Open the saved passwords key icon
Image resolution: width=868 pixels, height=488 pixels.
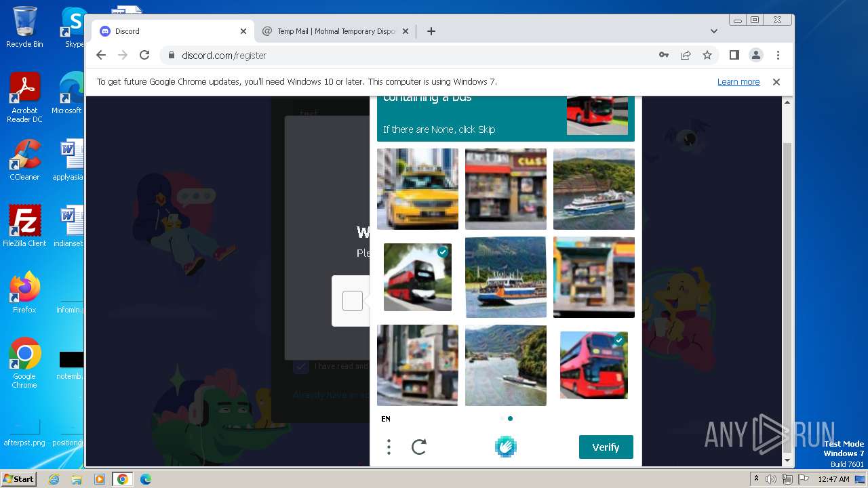(664, 56)
